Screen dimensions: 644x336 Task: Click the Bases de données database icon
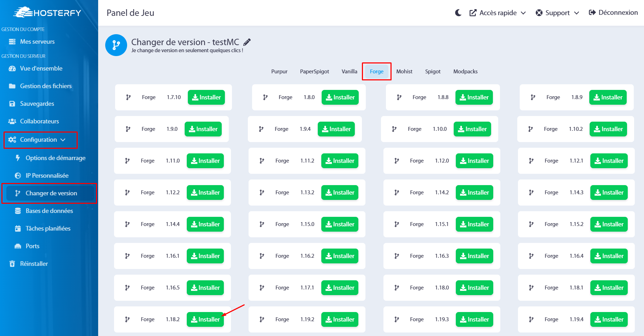click(x=18, y=211)
